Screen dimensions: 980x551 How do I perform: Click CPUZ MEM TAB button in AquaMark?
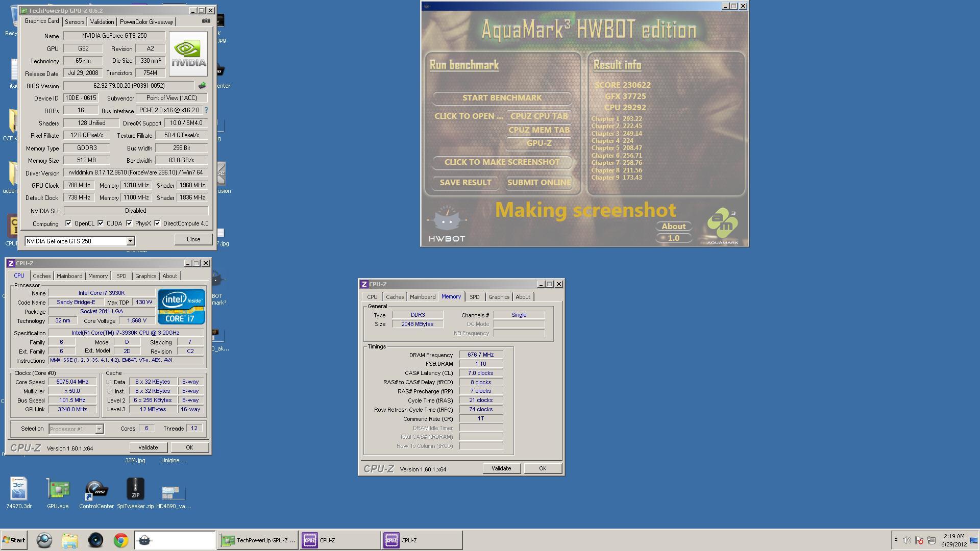[539, 130]
